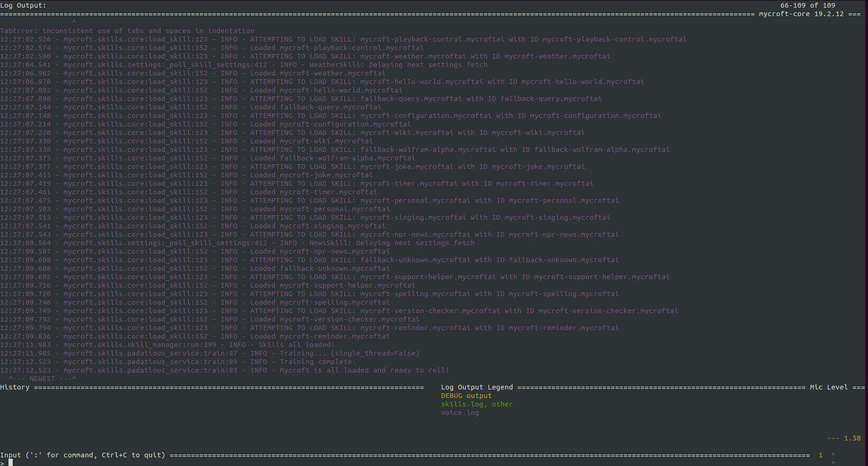Image resolution: width=868 pixels, height=466 pixels.
Task: Select the 'Loaded mycroft-playback-control.mycroftai' log line
Action: (211, 48)
